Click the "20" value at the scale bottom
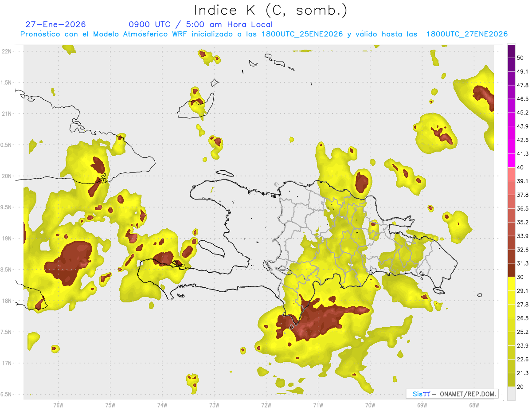Screen dimensions: 532x411 [521, 387]
